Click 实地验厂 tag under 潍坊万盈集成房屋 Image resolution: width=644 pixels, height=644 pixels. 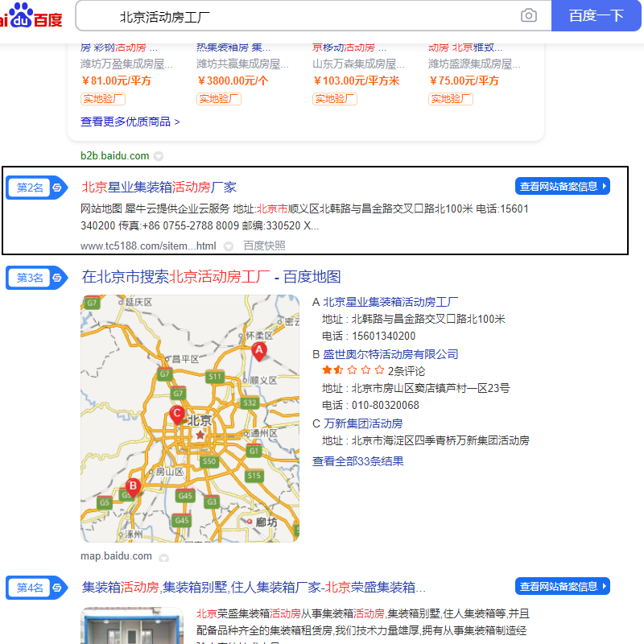coord(103,99)
